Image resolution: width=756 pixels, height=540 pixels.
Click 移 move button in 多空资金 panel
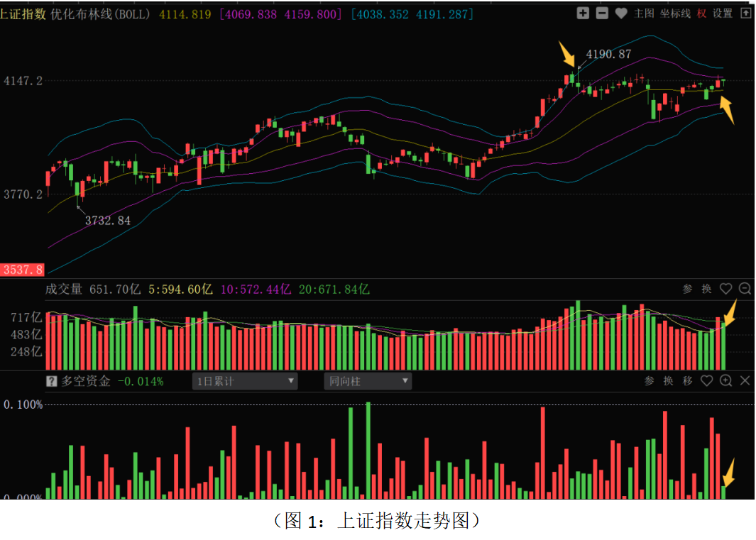point(687,381)
